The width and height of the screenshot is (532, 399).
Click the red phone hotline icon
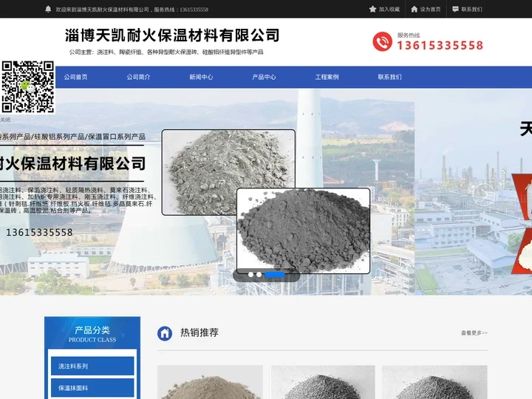[x=383, y=41]
